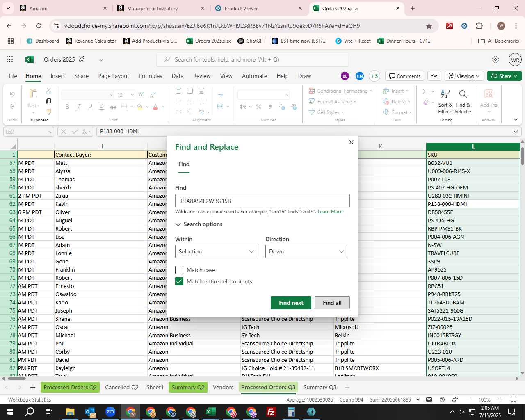Click the Sort & Filter icon

[x=445, y=94]
